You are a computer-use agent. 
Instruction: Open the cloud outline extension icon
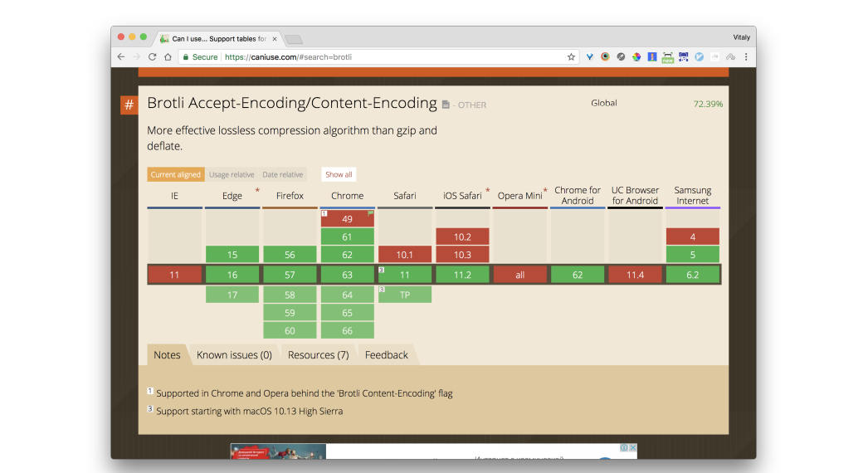tap(731, 57)
